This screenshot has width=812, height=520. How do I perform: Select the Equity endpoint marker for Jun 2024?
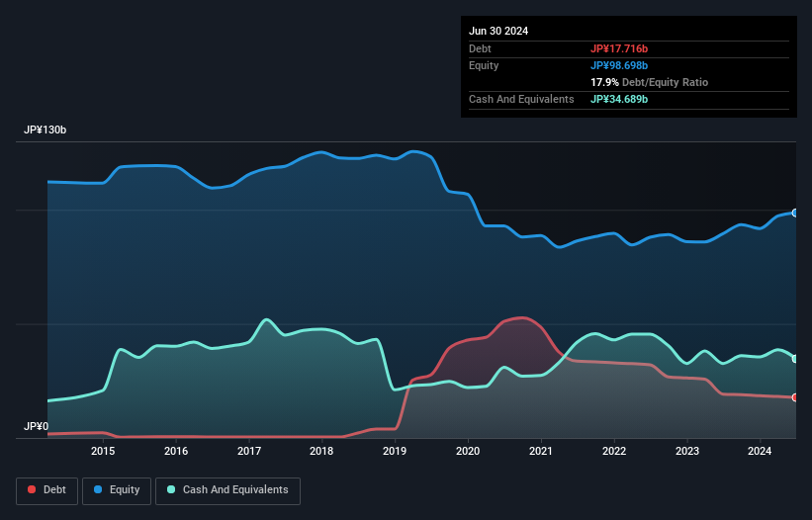(795, 214)
